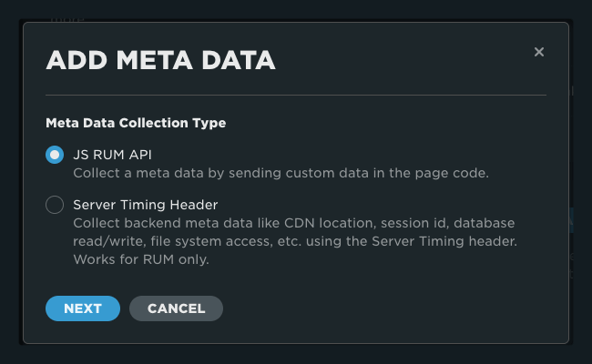Click empty dialog space right of CANCEL

pos(383,308)
